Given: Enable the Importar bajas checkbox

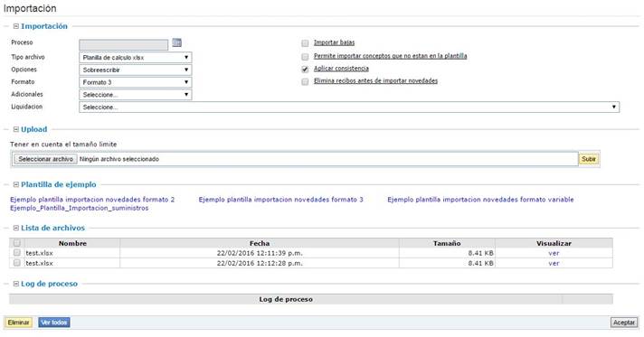Looking at the screenshot, I should click(305, 43).
